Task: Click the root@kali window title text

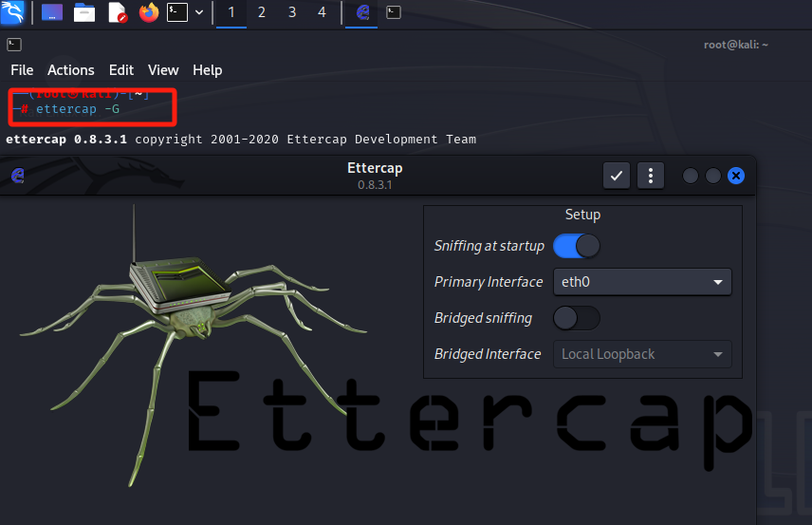Action: (735, 45)
